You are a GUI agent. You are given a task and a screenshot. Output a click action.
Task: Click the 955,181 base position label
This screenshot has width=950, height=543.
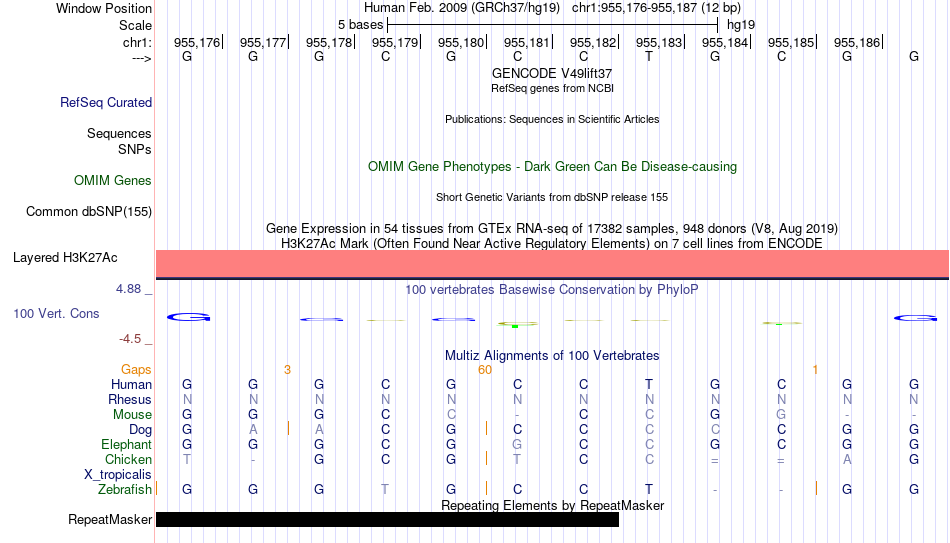coord(527,42)
